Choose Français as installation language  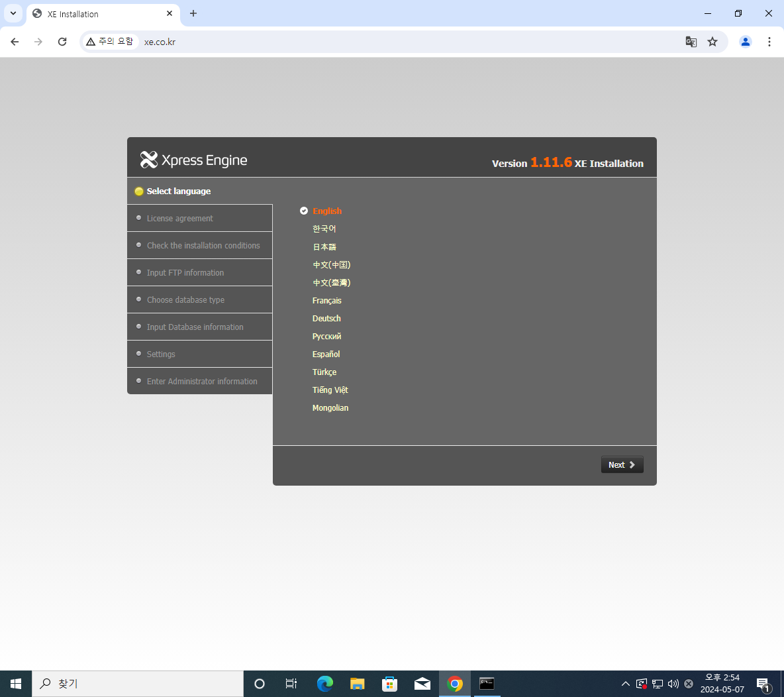326,300
